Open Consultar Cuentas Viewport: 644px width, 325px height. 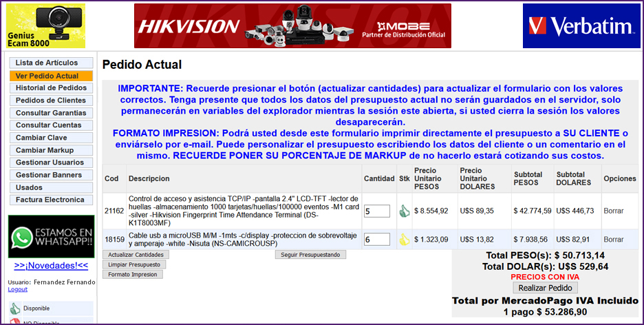tap(52, 125)
